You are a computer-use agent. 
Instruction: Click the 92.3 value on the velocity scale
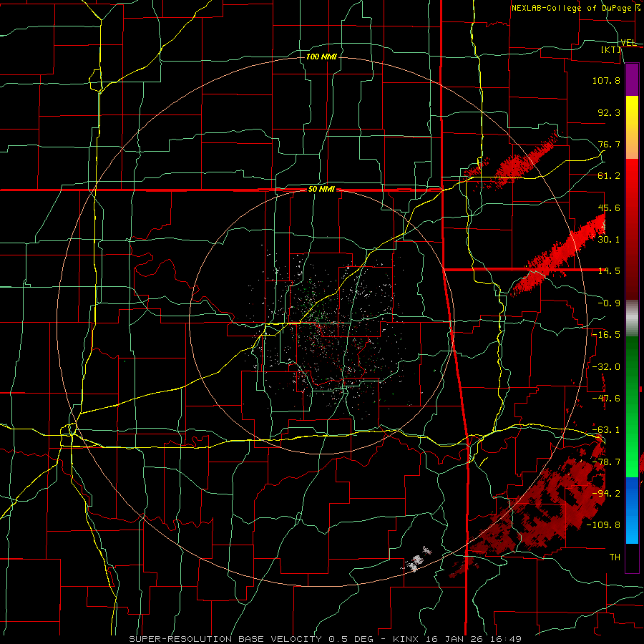[609, 112]
